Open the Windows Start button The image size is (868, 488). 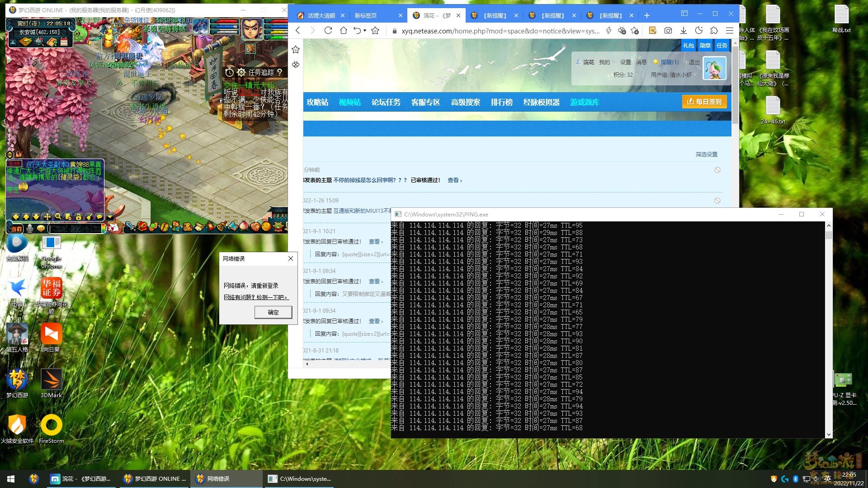(x=11, y=479)
